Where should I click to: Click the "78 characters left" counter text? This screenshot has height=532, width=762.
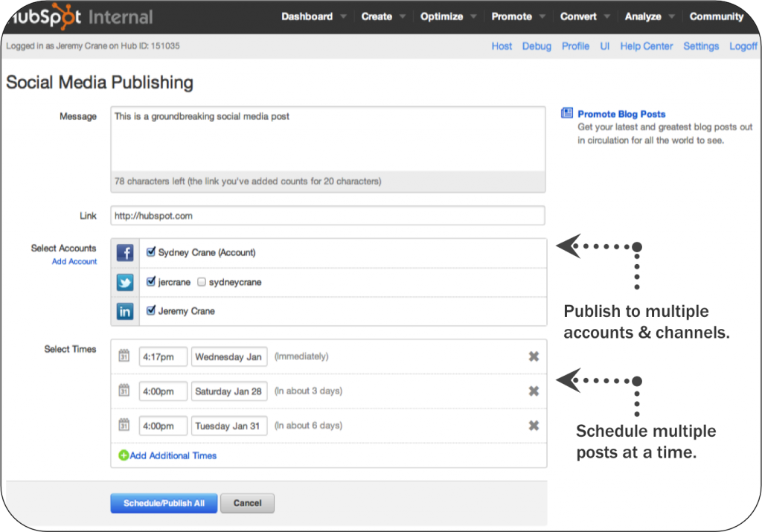150,182
